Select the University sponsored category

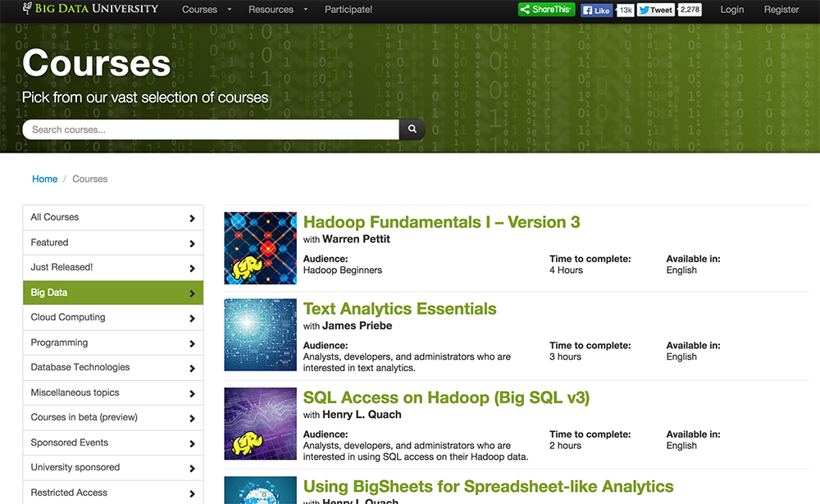point(113,468)
